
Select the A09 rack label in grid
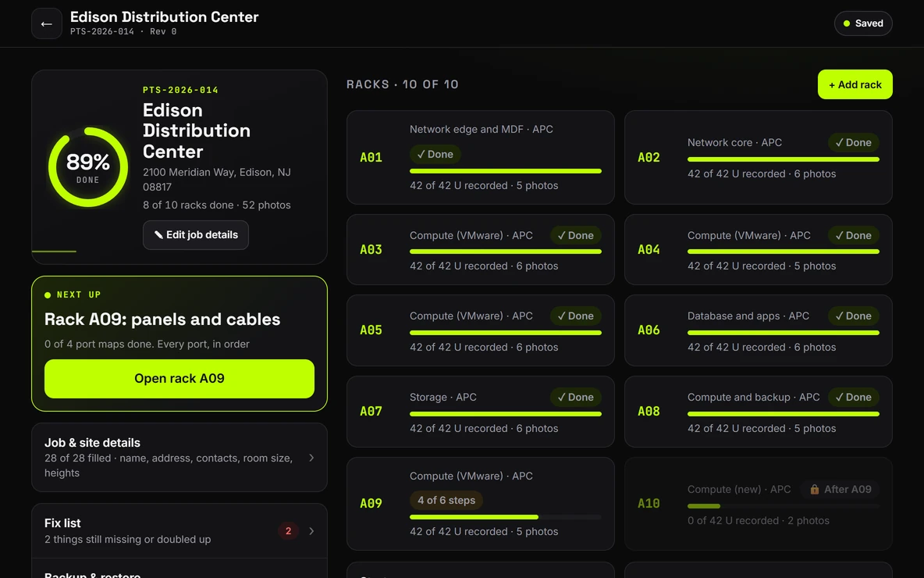(371, 504)
